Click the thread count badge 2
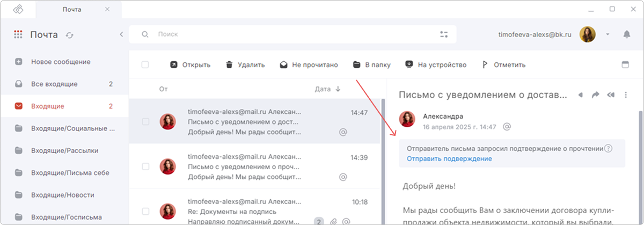This screenshot has height=225, width=644. click(319, 221)
